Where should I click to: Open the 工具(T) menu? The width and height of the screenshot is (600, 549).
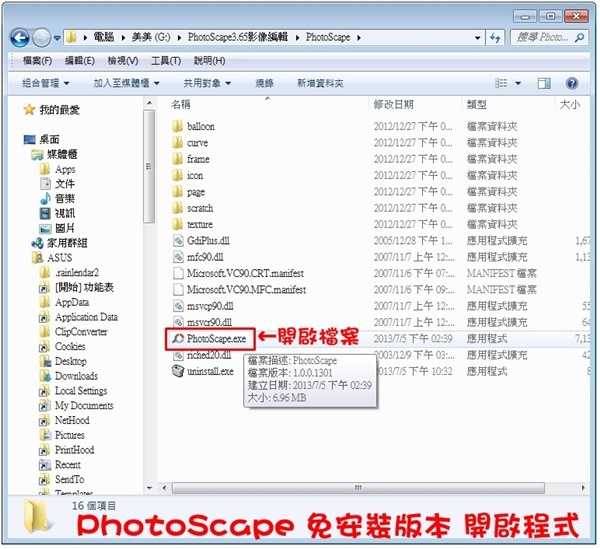[x=166, y=61]
